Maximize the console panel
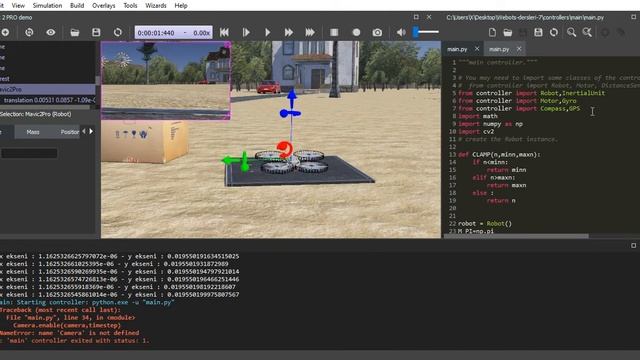 633,245
